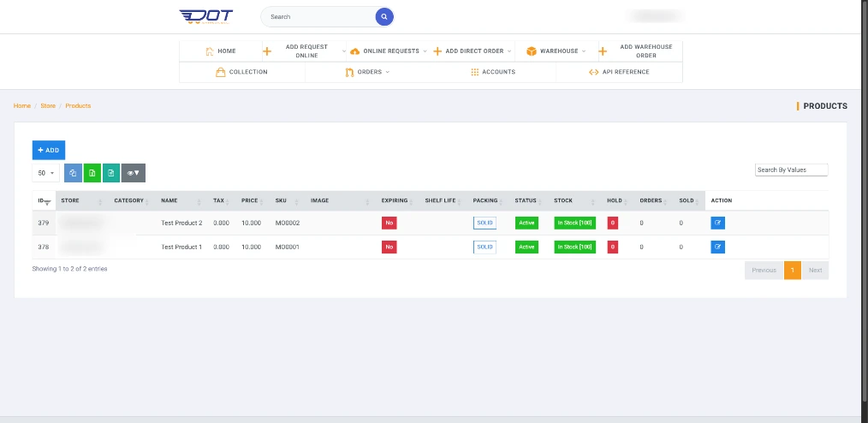Sort table by Price column
Screen dimensions: 868x423
pyautogui.click(x=253, y=200)
